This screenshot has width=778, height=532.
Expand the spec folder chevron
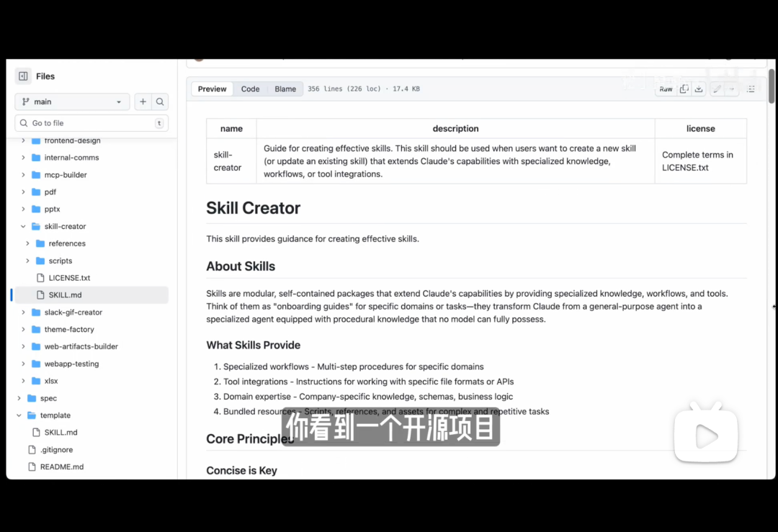pyautogui.click(x=19, y=398)
